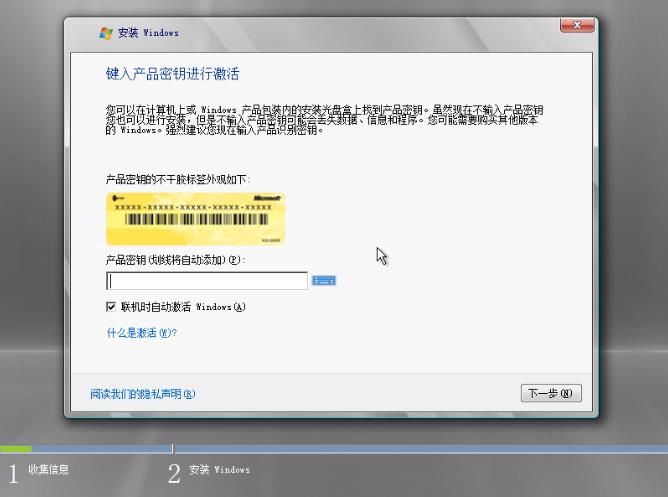Focus the product key text input box

tap(207, 281)
